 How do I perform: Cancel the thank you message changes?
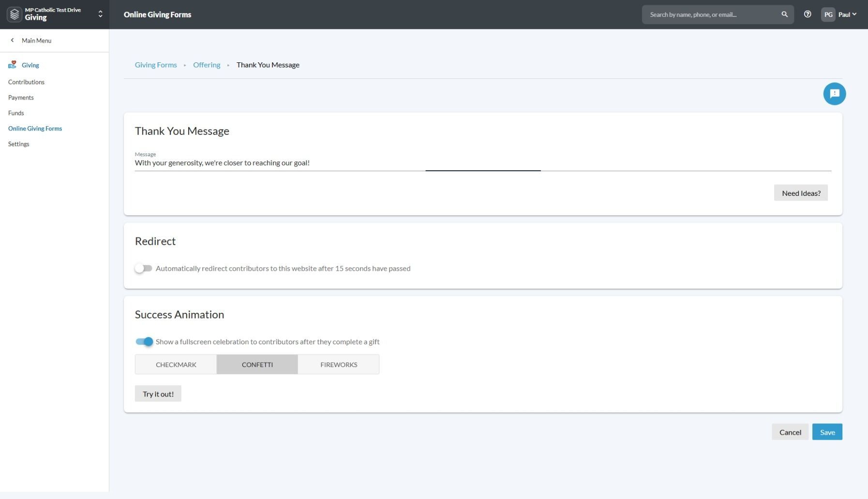point(790,432)
